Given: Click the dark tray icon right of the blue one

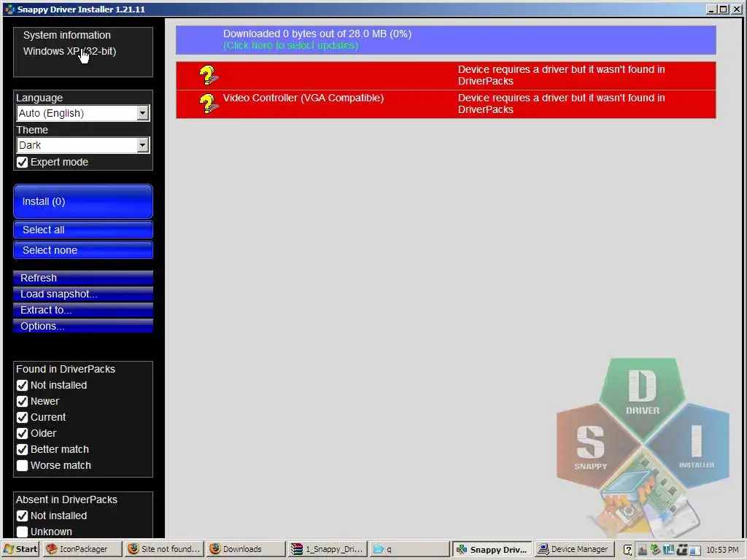Looking at the screenshot, I should coord(682,550).
